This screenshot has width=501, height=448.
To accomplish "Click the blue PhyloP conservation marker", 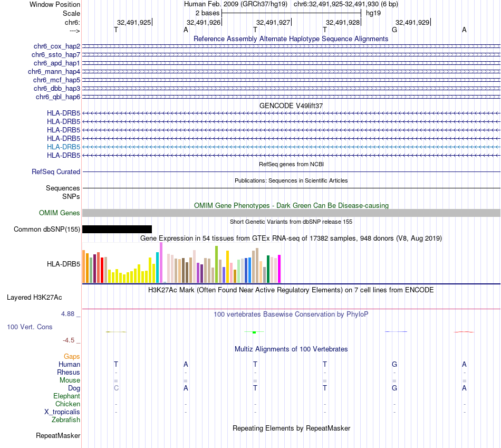I will [396, 331].
